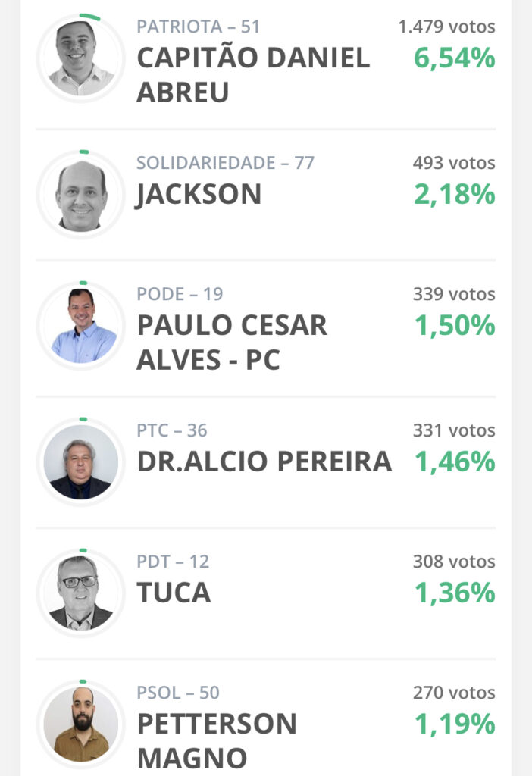This screenshot has height=776, width=532.
Task: Open Capitão Daniel Abreu's candidate photo
Action: tap(80, 58)
